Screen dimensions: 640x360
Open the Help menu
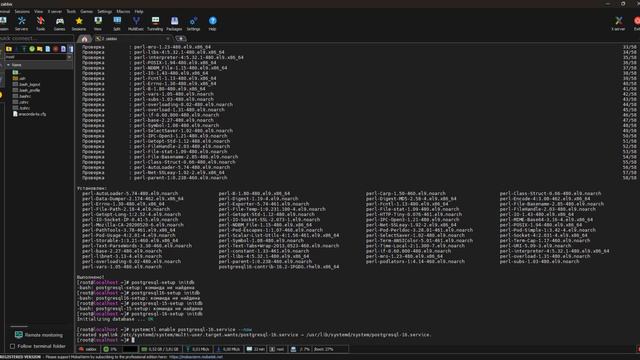139,11
